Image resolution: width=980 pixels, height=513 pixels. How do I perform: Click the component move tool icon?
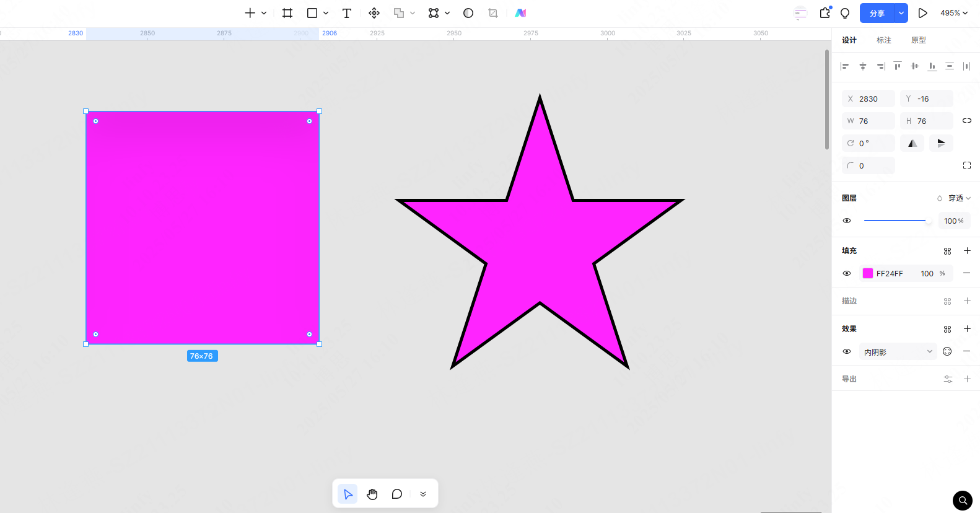pos(374,13)
